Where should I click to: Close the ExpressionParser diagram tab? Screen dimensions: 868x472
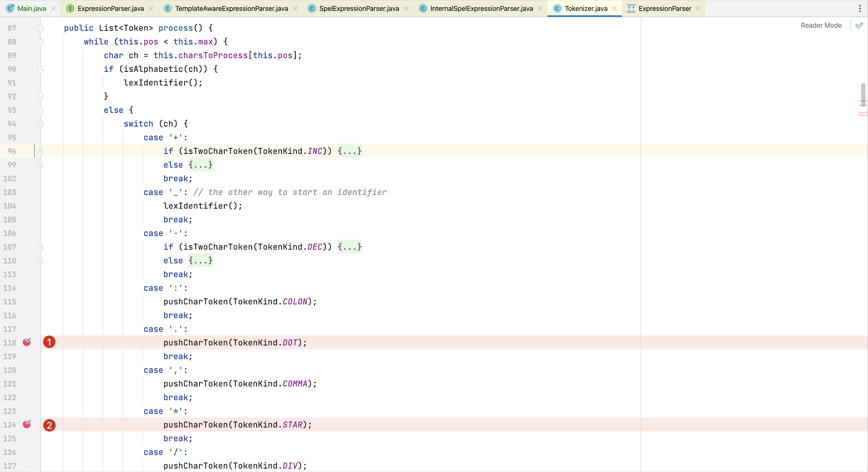[x=698, y=8]
